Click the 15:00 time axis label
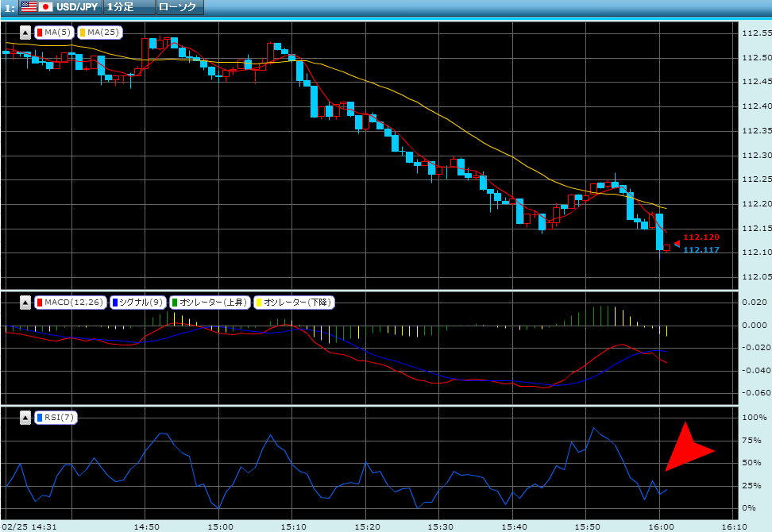The height and width of the screenshot is (532, 772). pyautogui.click(x=220, y=526)
